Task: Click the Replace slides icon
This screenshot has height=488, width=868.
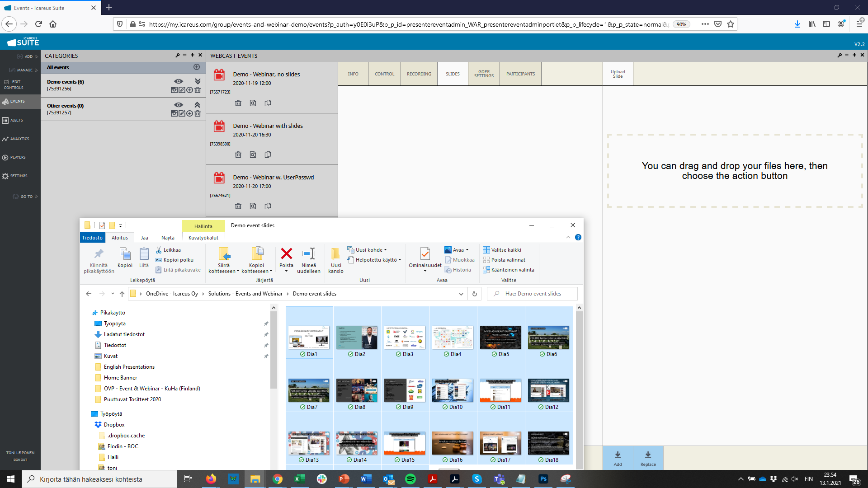Action: [648, 455]
